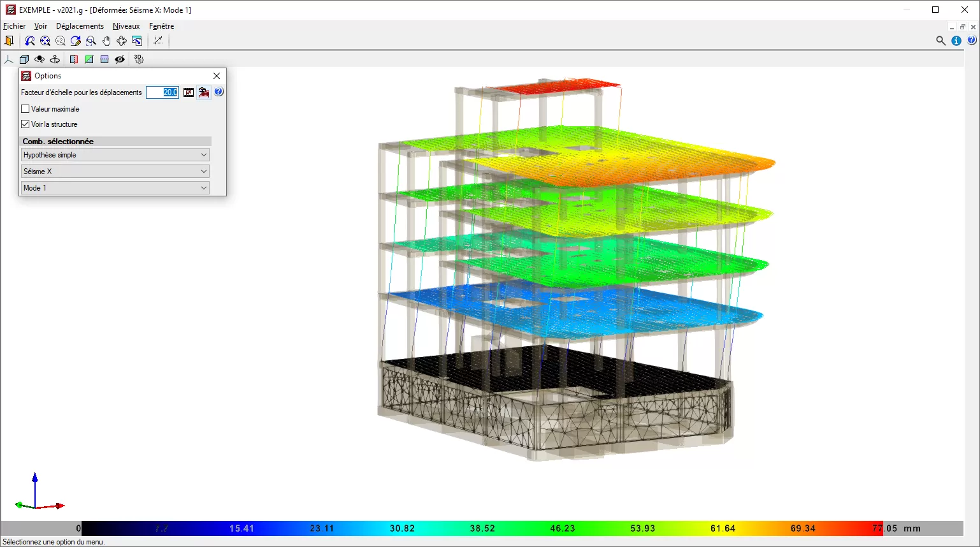Click the 46.23 green area on color scale
The width and height of the screenshot is (980, 547).
(x=562, y=529)
